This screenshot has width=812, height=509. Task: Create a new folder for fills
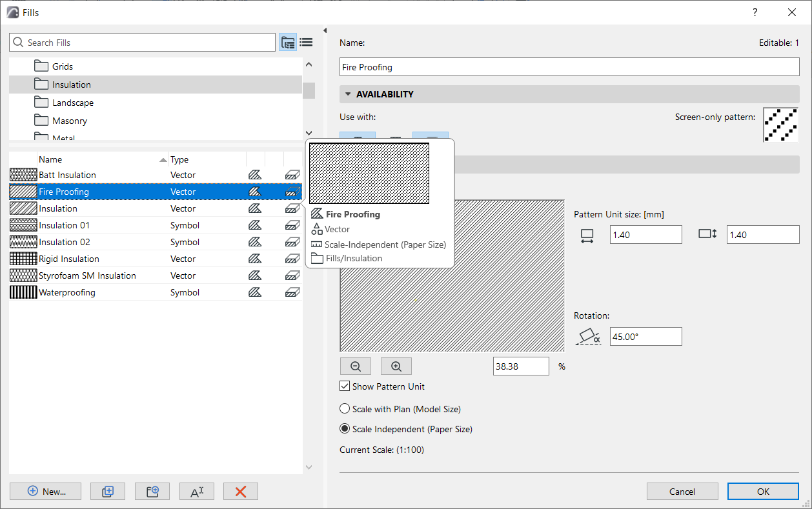(x=152, y=492)
